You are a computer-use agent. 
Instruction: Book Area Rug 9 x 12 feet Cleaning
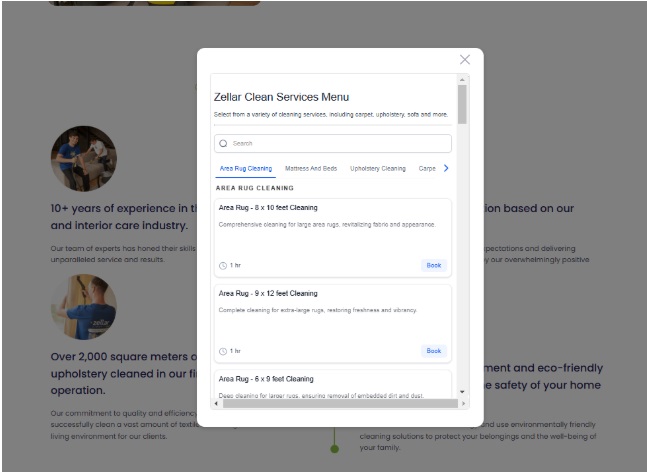[x=434, y=351]
